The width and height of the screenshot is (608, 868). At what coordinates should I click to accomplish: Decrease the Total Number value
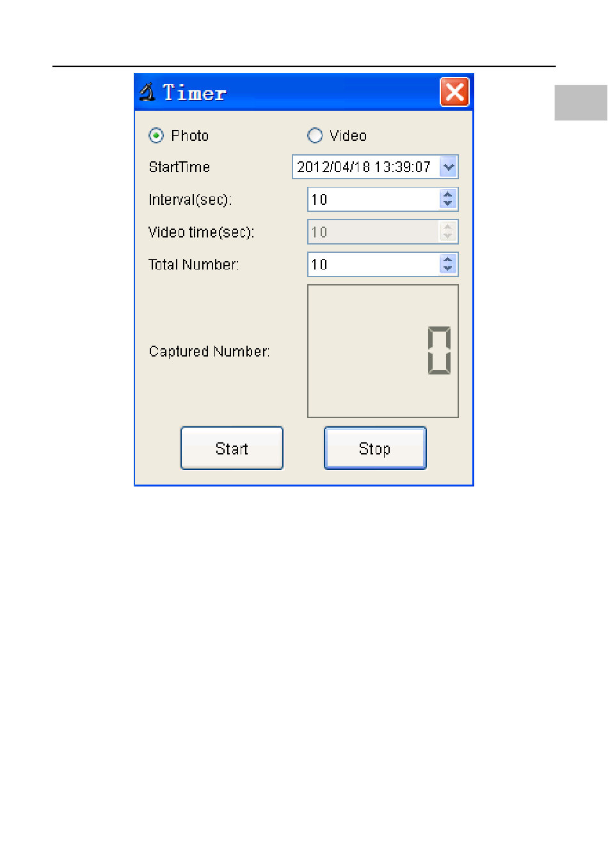pyautogui.click(x=448, y=269)
